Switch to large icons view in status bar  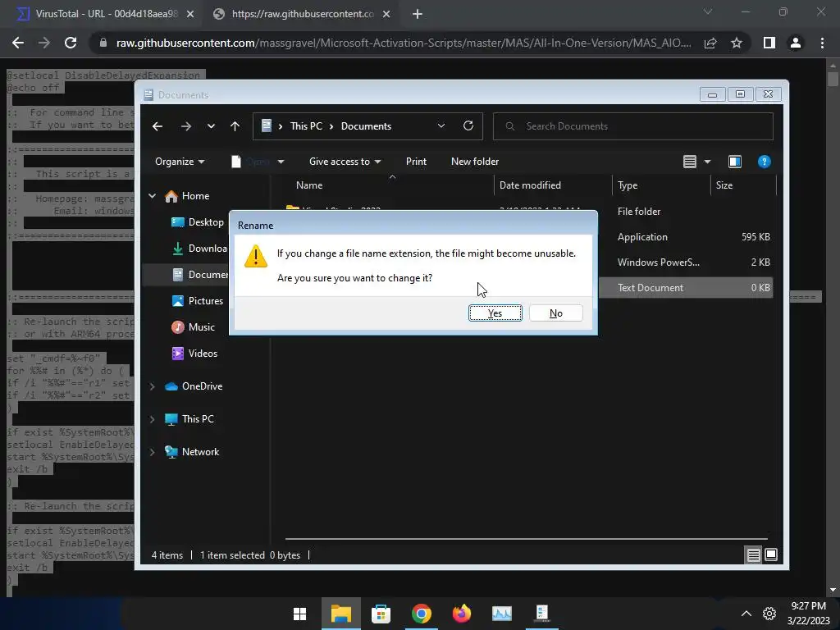click(x=771, y=555)
